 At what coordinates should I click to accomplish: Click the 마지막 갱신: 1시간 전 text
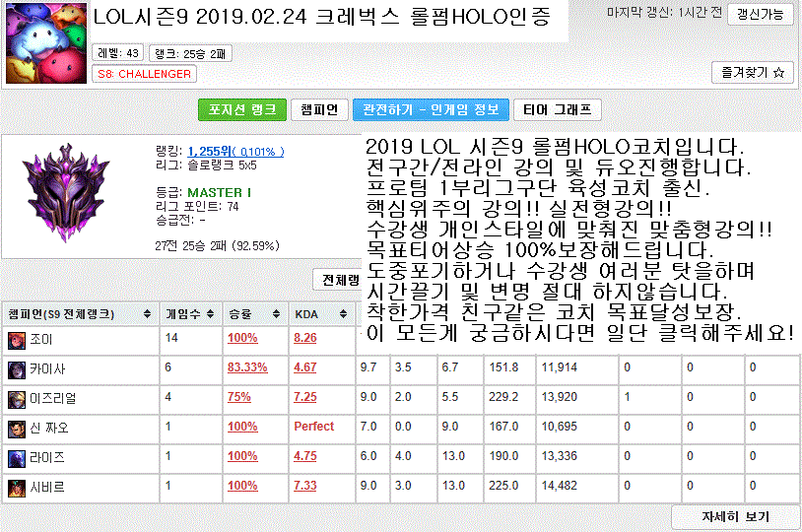click(x=664, y=13)
